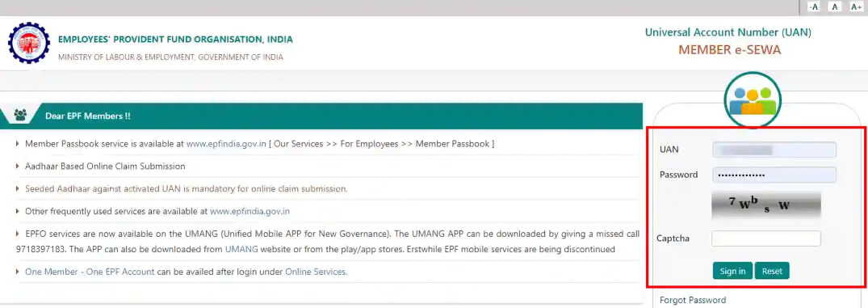868x308 pixels.
Task: Click the EPFO organisation logo
Action: [28, 43]
